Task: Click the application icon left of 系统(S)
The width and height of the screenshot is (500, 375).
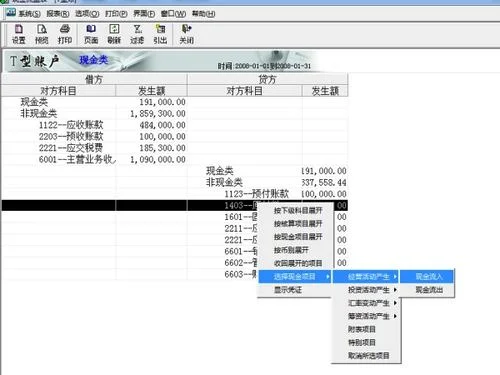Action: pyautogui.click(x=10, y=13)
